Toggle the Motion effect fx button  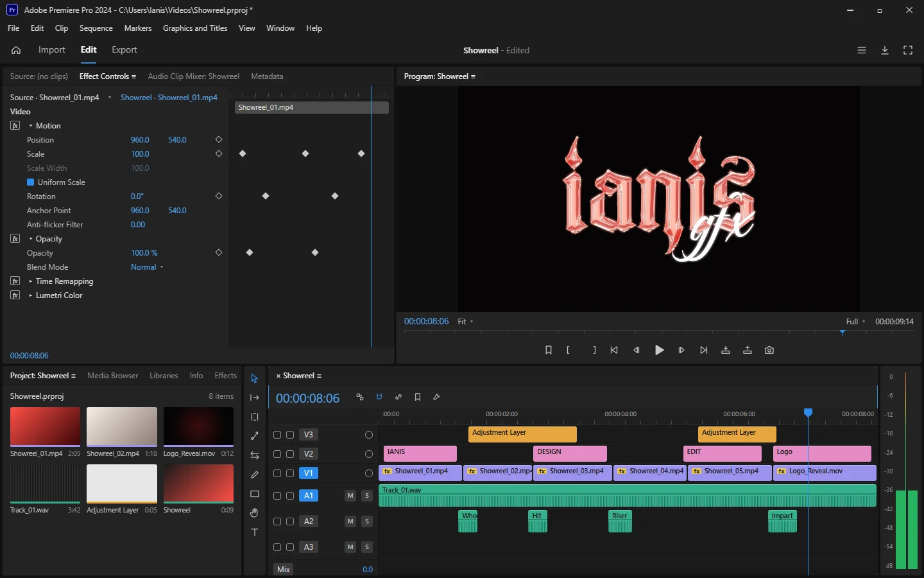pyautogui.click(x=15, y=126)
